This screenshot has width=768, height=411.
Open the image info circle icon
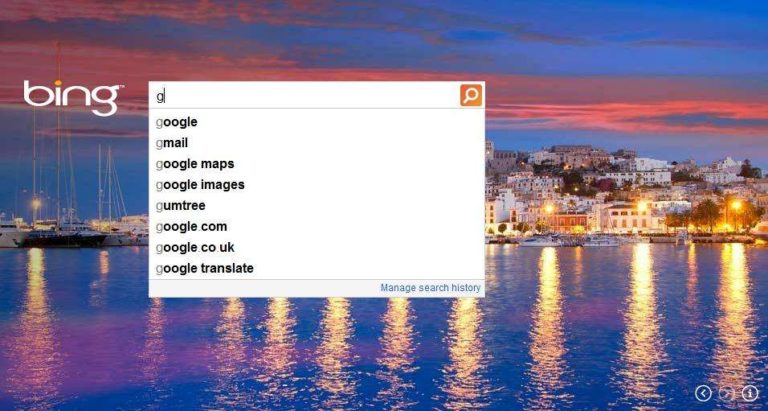pyautogui.click(x=749, y=392)
